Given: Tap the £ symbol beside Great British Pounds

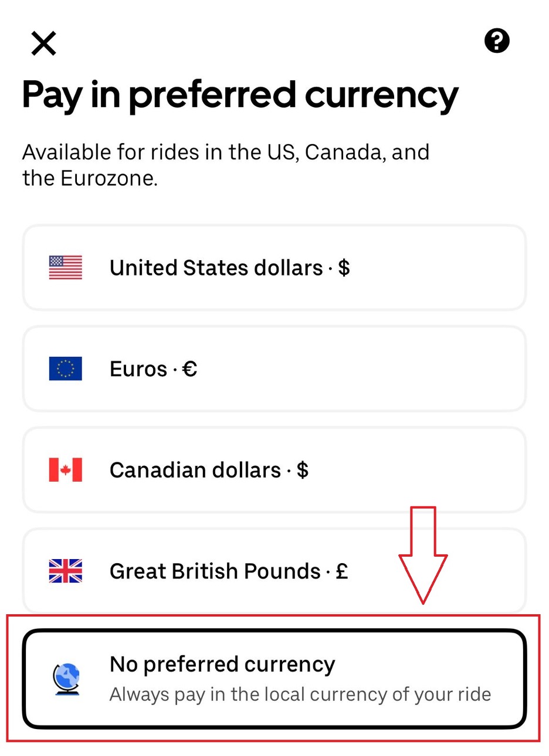Looking at the screenshot, I should pyautogui.click(x=342, y=571).
